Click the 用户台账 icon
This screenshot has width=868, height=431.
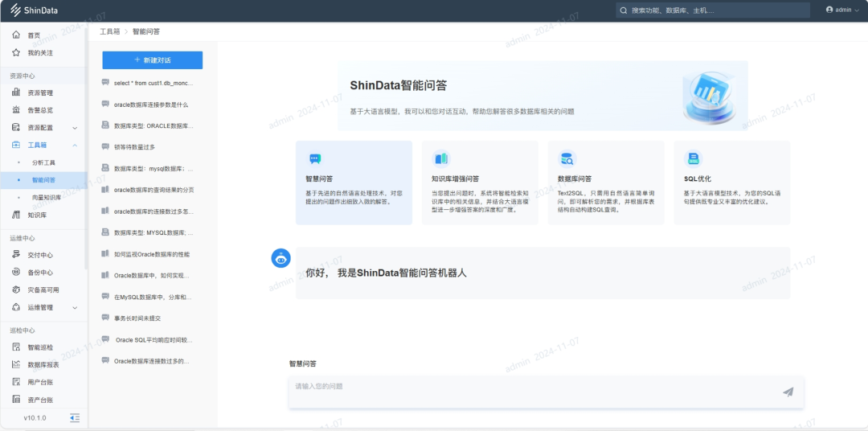pos(16,382)
